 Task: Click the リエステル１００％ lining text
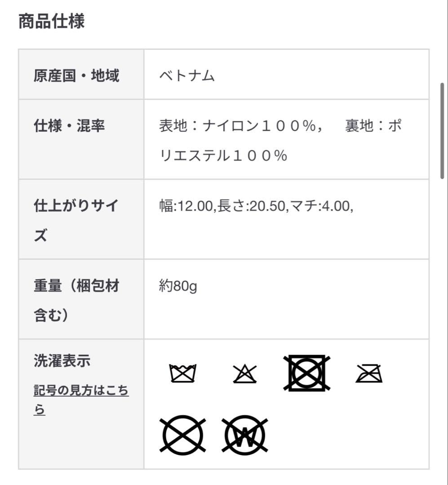tap(223, 155)
